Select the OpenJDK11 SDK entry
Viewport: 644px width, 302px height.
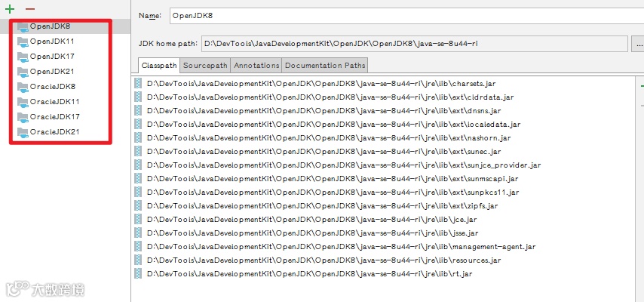pos(66,41)
